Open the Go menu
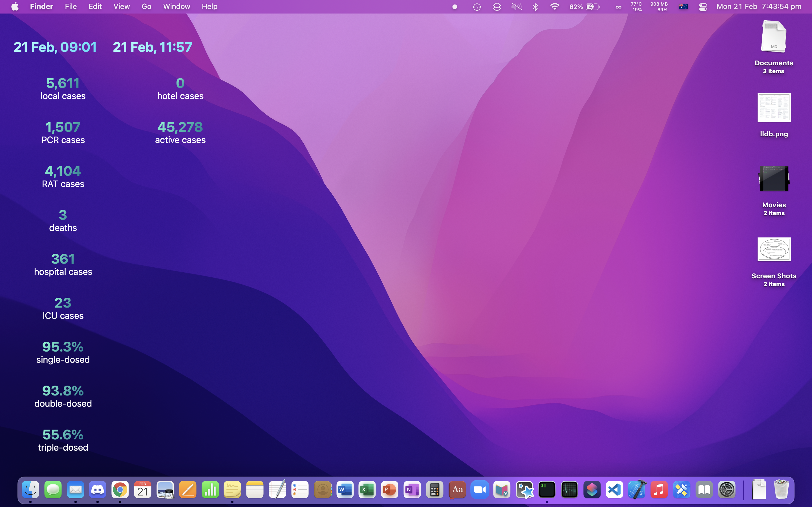812x507 pixels. click(146, 7)
